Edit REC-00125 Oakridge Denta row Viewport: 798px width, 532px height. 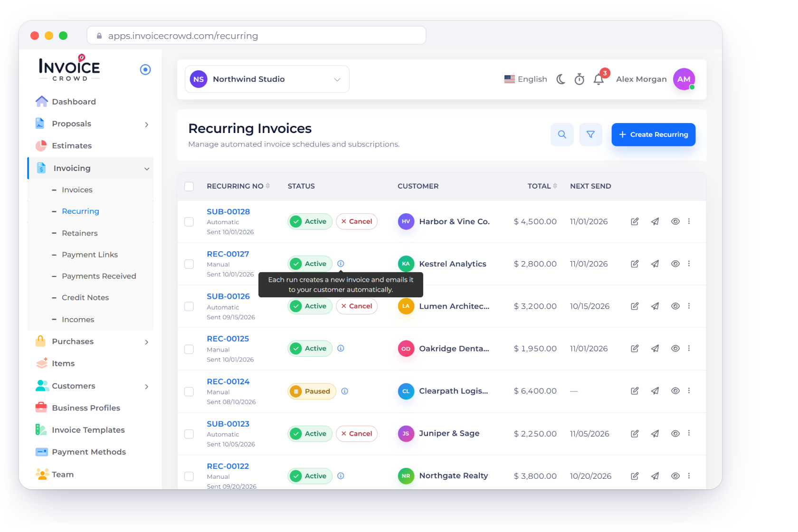click(x=635, y=348)
